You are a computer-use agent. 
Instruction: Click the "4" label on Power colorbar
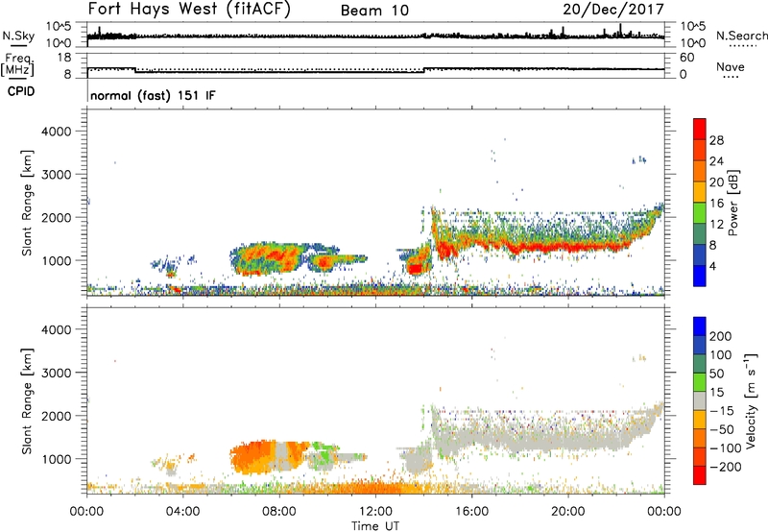[x=713, y=266]
